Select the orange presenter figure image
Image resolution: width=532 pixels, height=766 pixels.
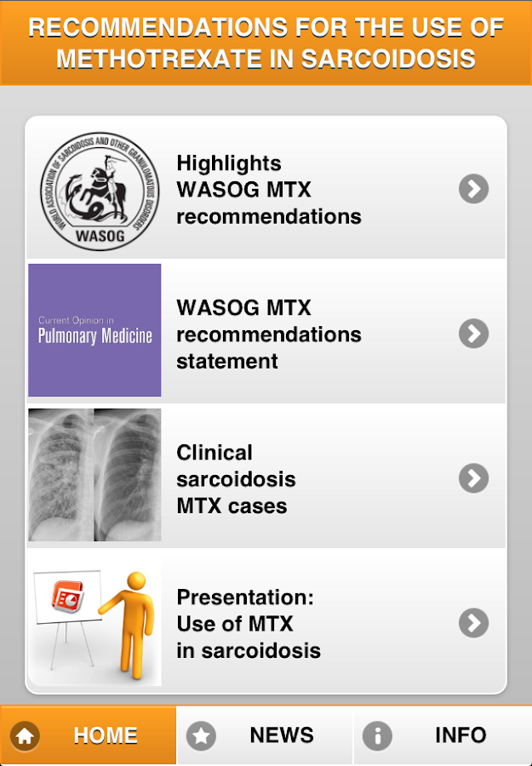[x=128, y=617]
